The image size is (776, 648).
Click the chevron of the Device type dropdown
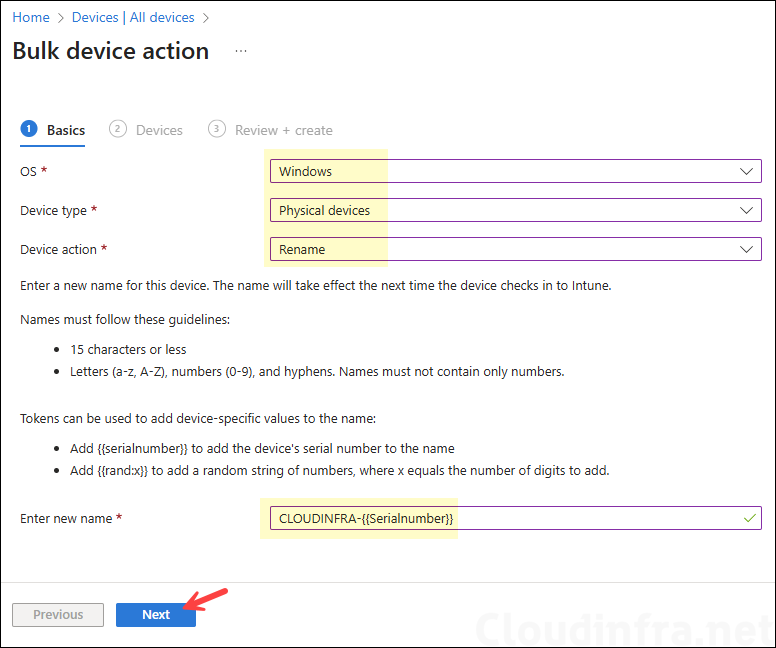point(746,210)
